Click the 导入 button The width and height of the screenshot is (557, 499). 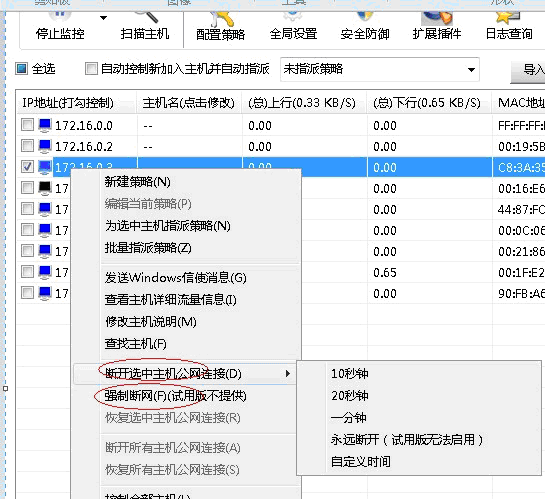[x=529, y=70]
